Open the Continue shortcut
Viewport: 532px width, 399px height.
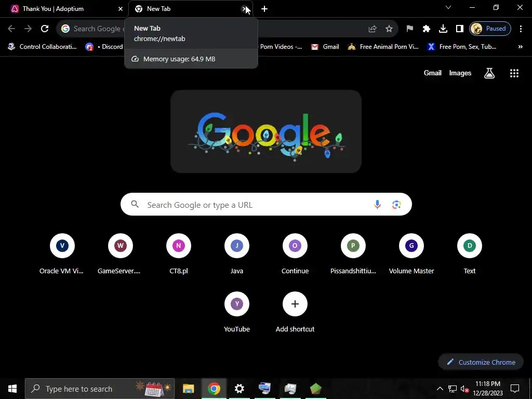click(x=295, y=254)
